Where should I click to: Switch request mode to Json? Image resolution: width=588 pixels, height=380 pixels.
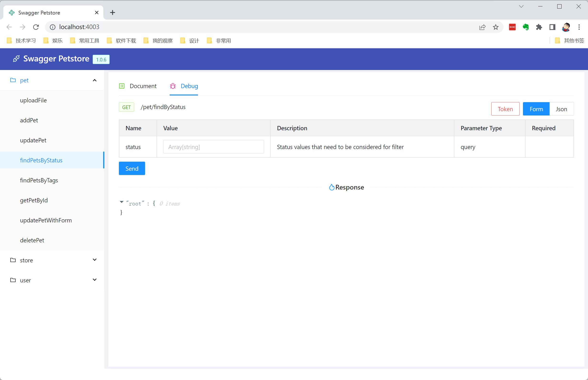[561, 109]
